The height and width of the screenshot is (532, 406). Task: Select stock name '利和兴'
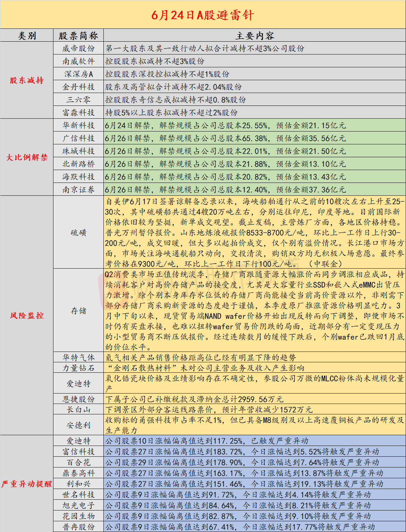pos(78,484)
